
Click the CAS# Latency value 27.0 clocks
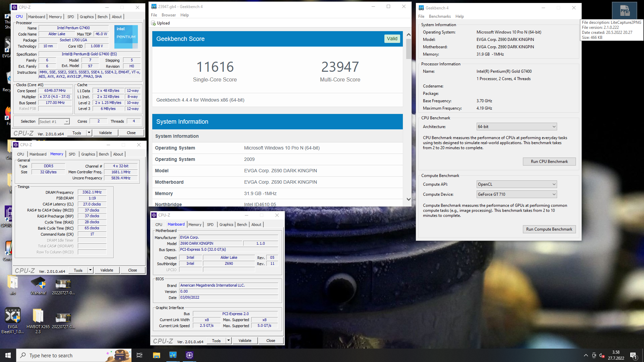pos(92,204)
